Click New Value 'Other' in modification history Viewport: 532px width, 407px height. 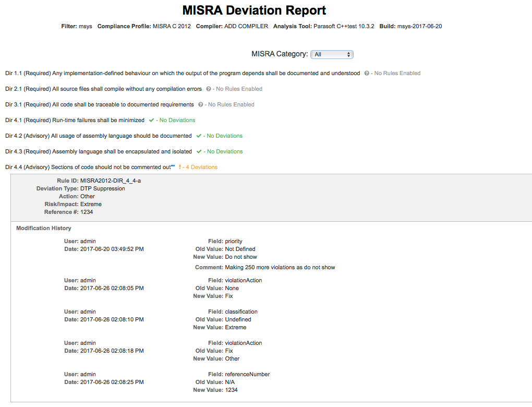click(x=232, y=358)
